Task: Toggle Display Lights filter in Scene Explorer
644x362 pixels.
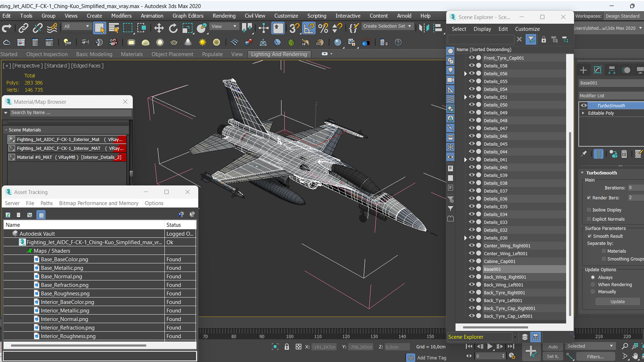Action: (450, 70)
